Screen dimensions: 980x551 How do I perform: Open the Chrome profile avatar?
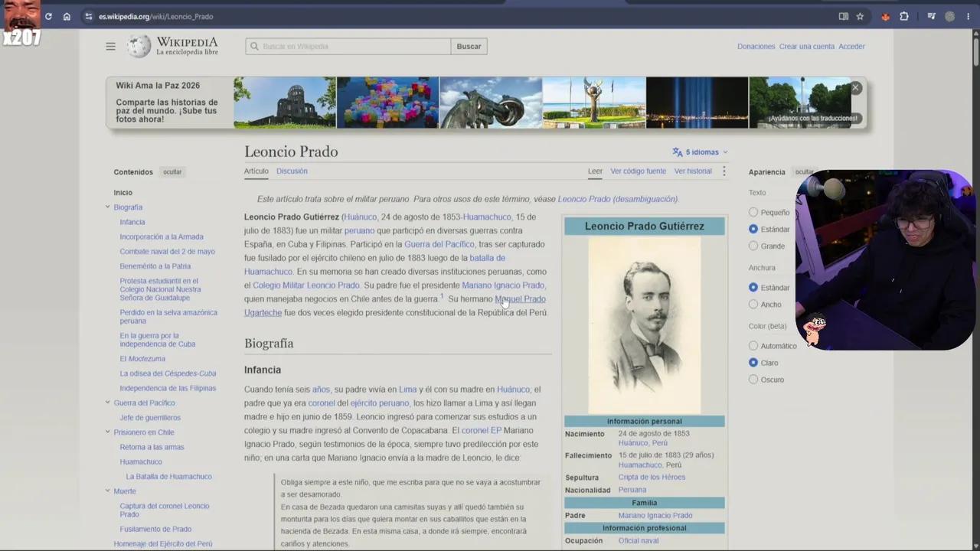click(x=950, y=16)
